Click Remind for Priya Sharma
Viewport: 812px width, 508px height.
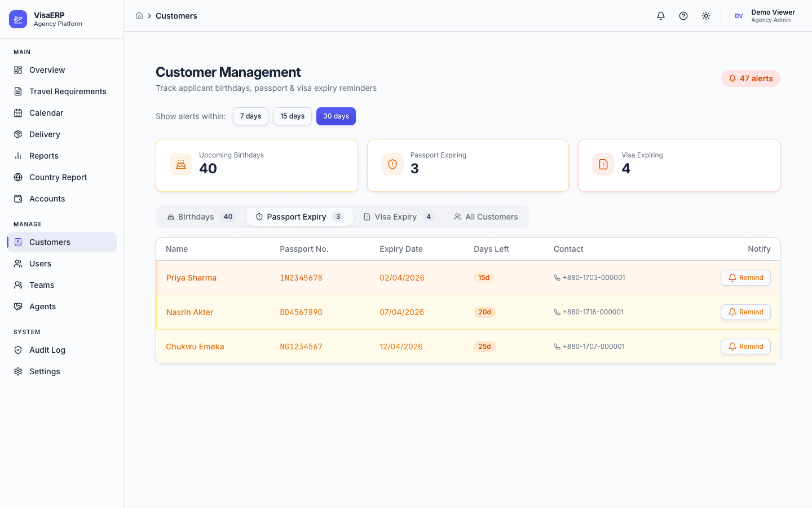coord(745,277)
